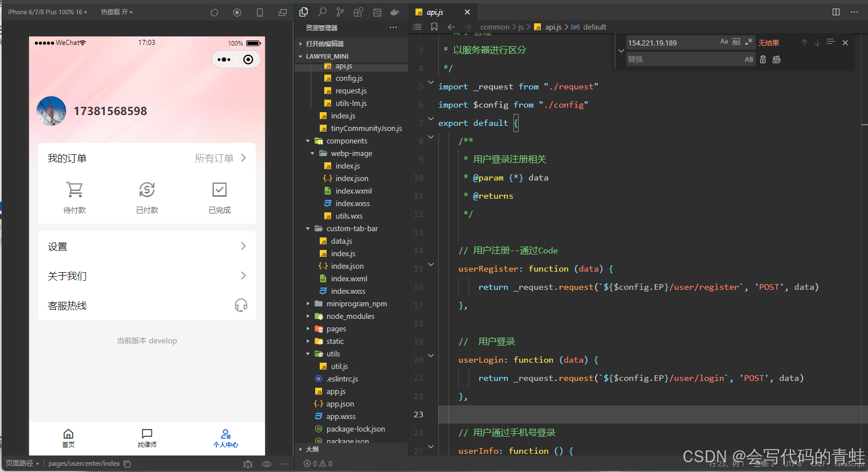
Task: Open 首页 tab in the simulator
Action: pyautogui.click(x=68, y=438)
